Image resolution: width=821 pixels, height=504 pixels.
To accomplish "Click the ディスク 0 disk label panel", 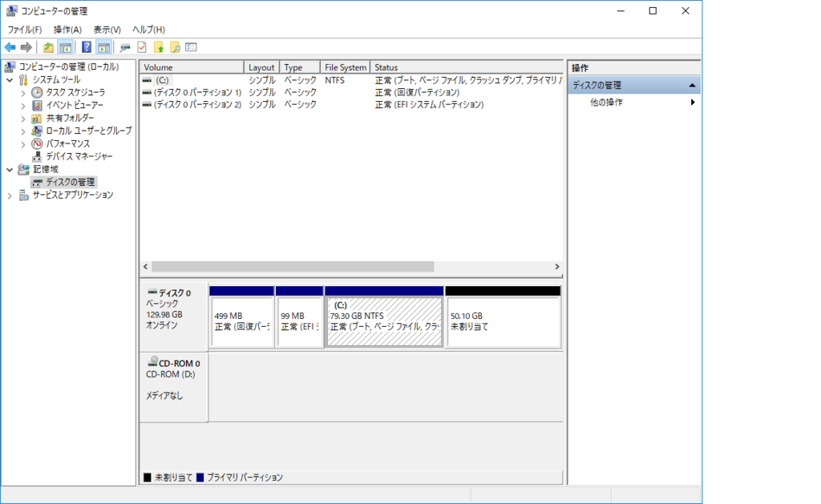I will pyautogui.click(x=174, y=316).
